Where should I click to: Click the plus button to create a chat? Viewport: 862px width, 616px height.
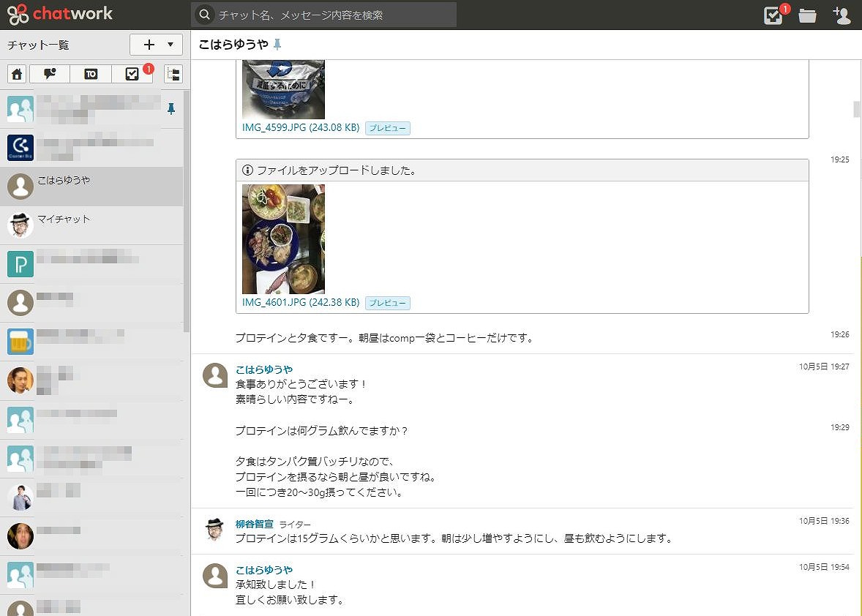click(149, 45)
